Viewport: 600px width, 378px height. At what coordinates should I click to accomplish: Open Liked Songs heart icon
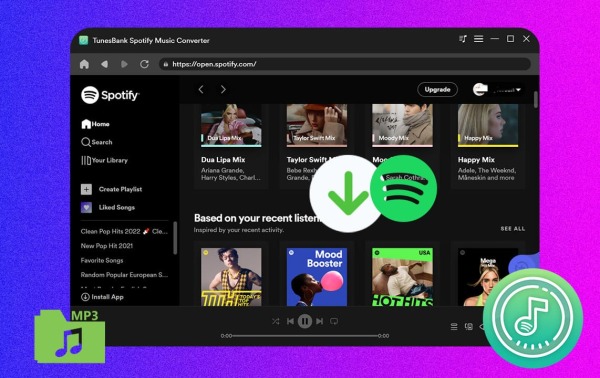[x=86, y=207]
